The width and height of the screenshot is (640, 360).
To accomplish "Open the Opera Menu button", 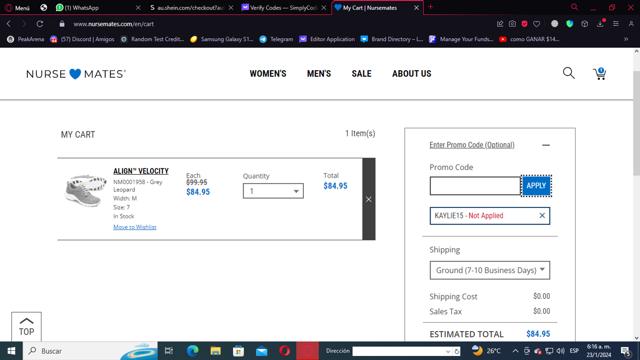I will pos(17,7).
